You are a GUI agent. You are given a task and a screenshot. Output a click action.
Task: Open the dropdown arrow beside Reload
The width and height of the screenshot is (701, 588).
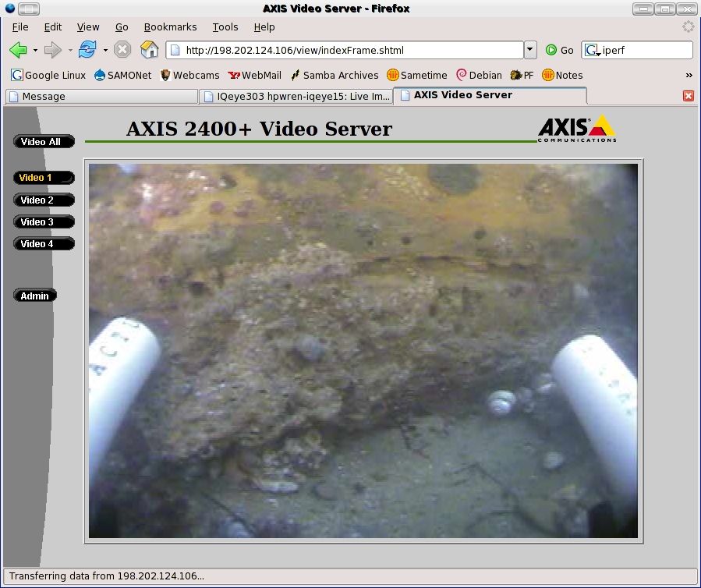pyautogui.click(x=105, y=51)
